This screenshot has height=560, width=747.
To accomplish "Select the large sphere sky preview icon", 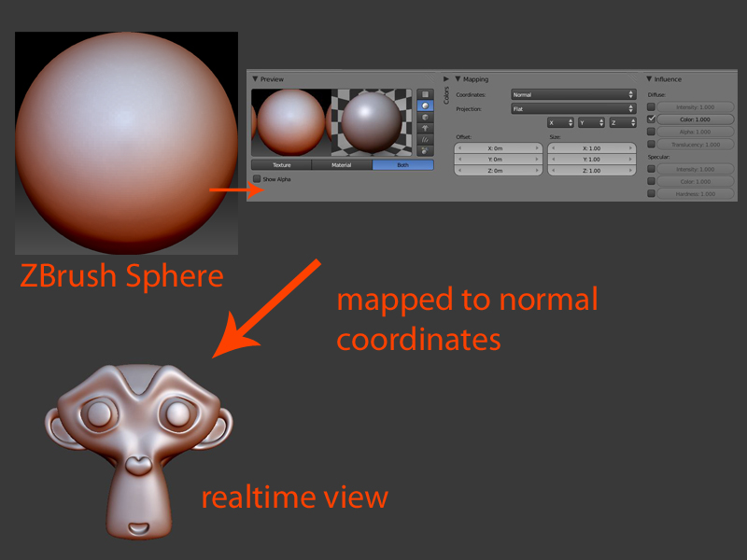I will point(425,151).
